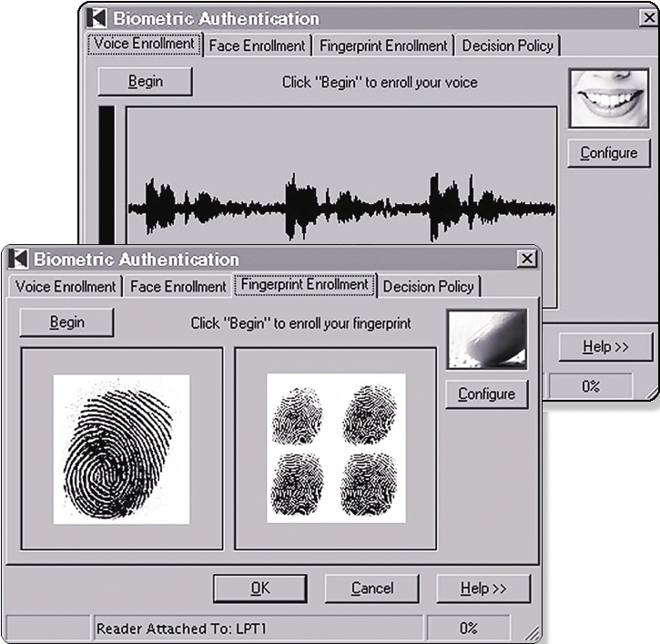Click the app logo icon in the back window title bar
Image resolution: width=660 pixels, height=644 pixels.
pos(96,18)
